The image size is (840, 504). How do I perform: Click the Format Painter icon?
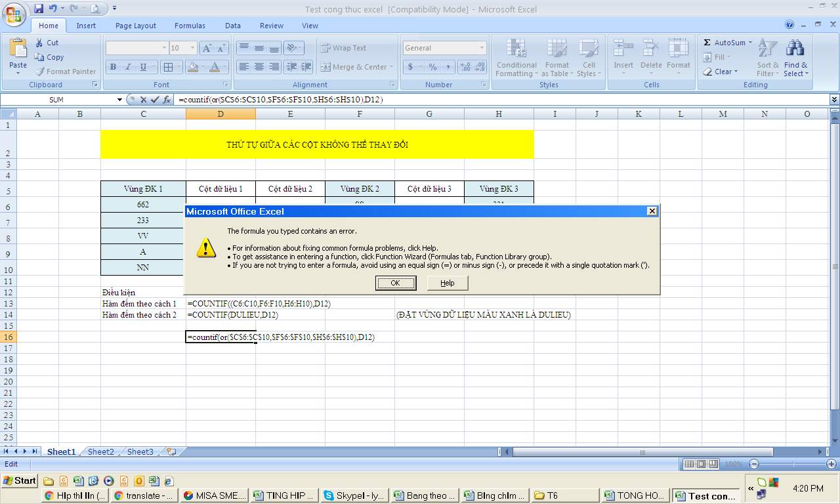[40, 72]
